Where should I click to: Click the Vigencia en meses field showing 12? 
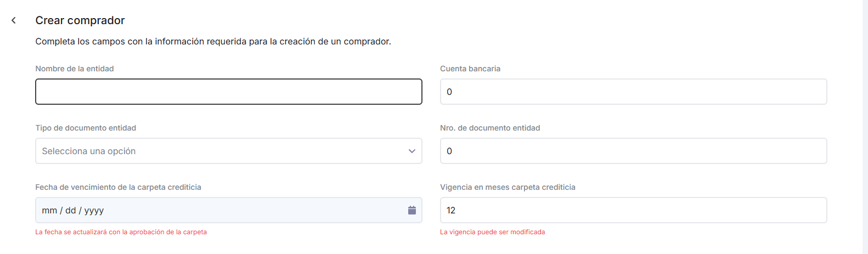[633, 210]
